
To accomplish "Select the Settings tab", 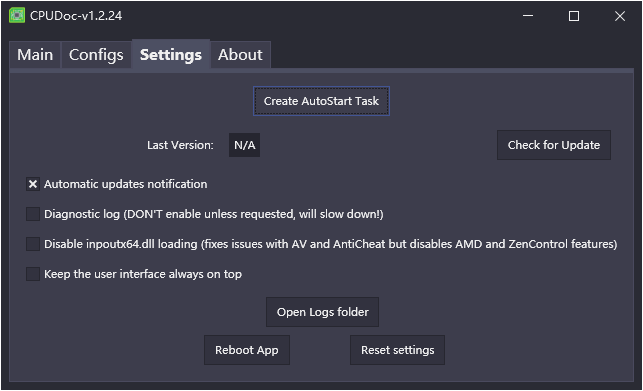I will click(171, 54).
